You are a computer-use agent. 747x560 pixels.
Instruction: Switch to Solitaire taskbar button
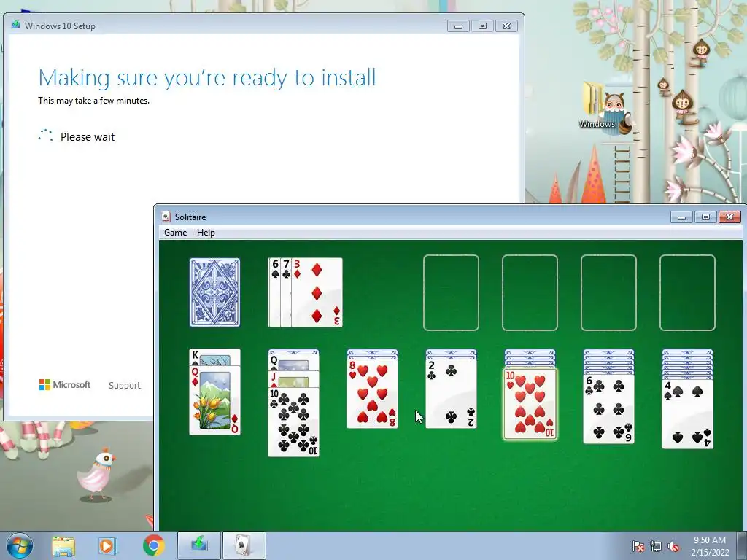tap(244, 545)
